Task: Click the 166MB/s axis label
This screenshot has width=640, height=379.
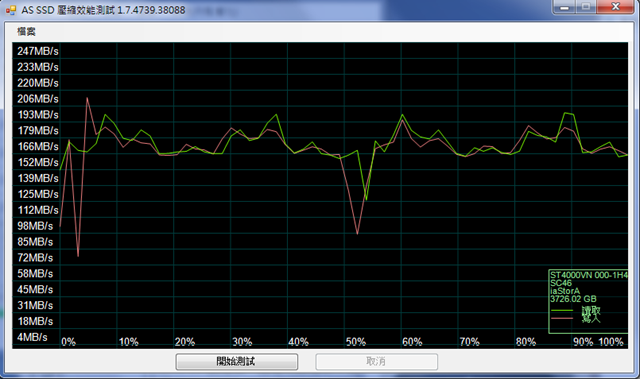Action: (38, 146)
